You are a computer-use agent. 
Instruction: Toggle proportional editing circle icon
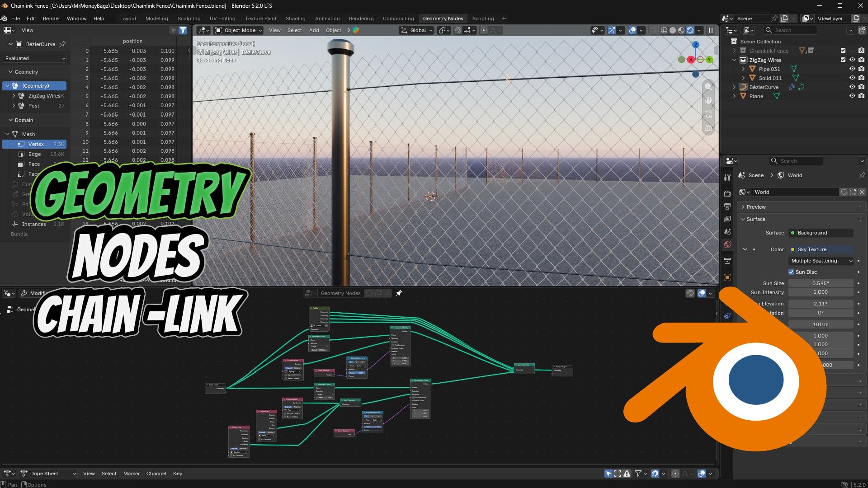pos(484,30)
